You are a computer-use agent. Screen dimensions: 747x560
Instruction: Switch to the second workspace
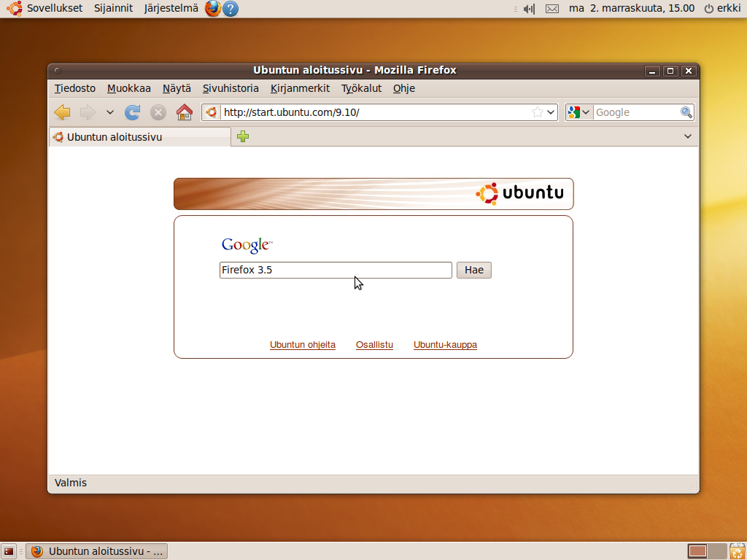point(717,551)
